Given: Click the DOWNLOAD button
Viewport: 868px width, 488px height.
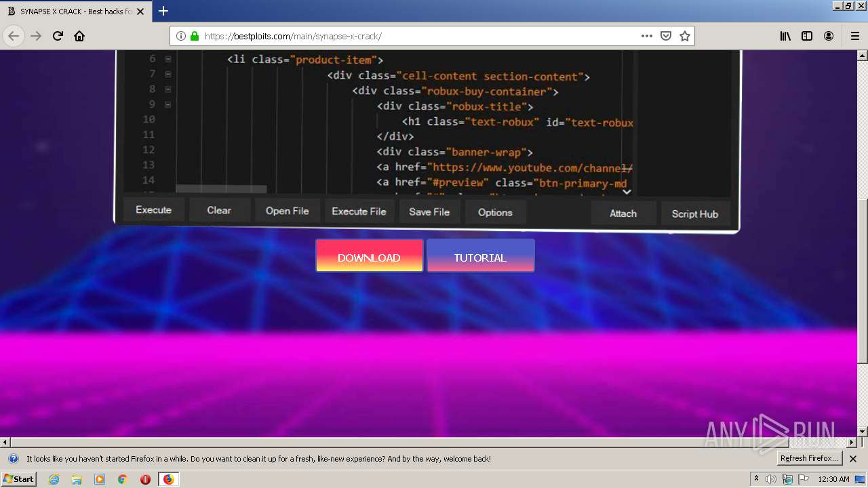Looking at the screenshot, I should [369, 256].
